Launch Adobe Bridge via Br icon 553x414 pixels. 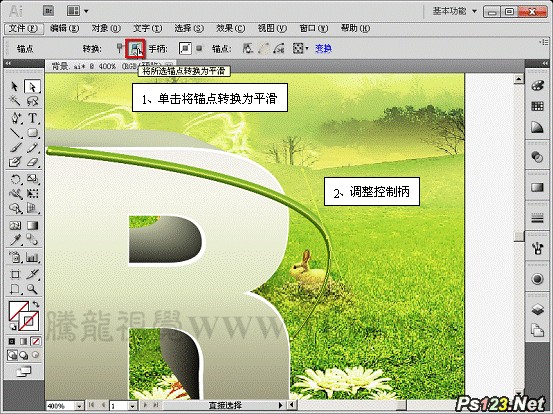48,11
